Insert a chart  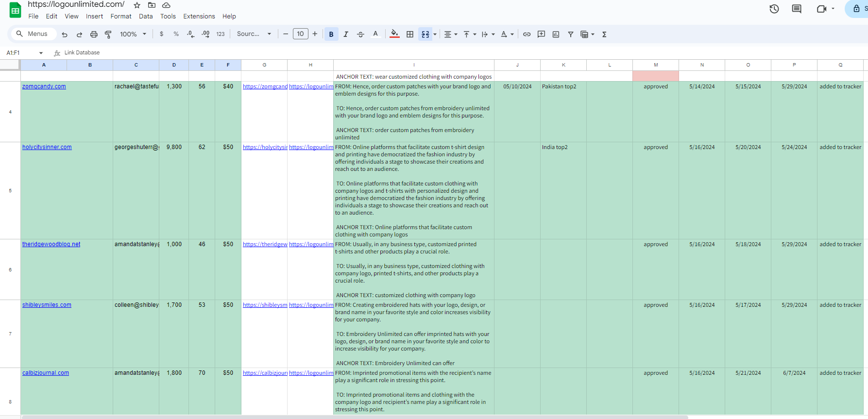point(556,34)
